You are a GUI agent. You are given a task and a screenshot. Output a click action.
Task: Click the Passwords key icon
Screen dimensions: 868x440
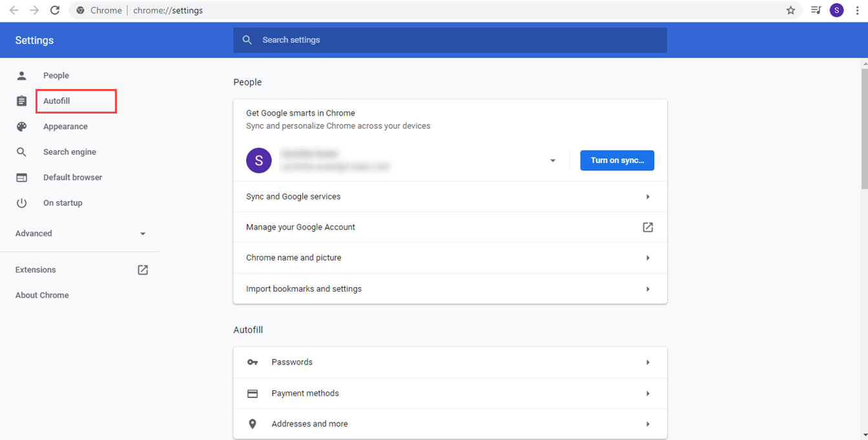pyautogui.click(x=253, y=363)
